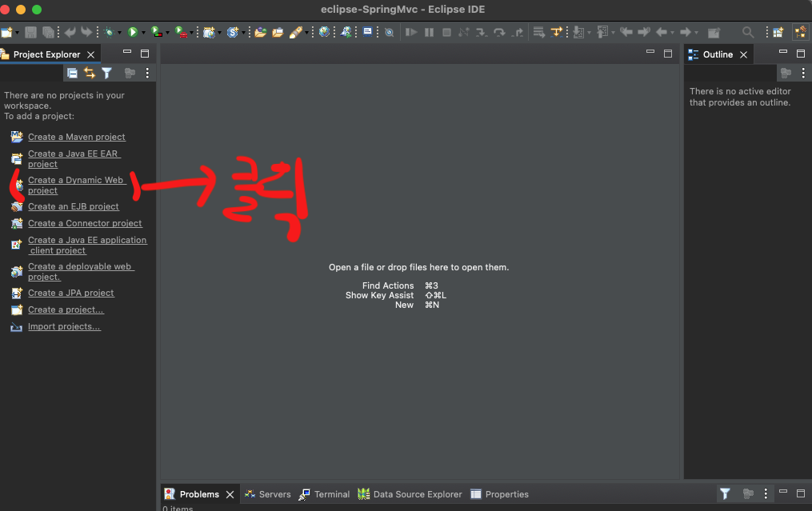This screenshot has width=812, height=511.
Task: Click 'Create a deployable web project' link
Action: (81, 272)
